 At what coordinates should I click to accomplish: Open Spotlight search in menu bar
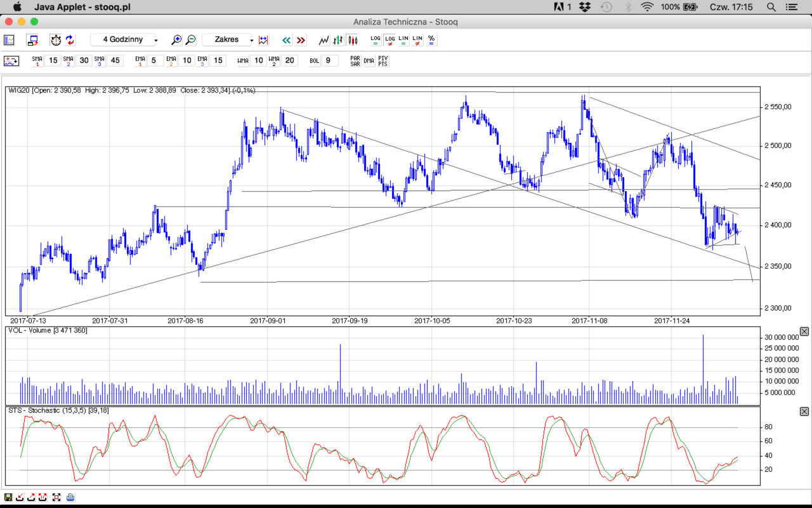771,7
